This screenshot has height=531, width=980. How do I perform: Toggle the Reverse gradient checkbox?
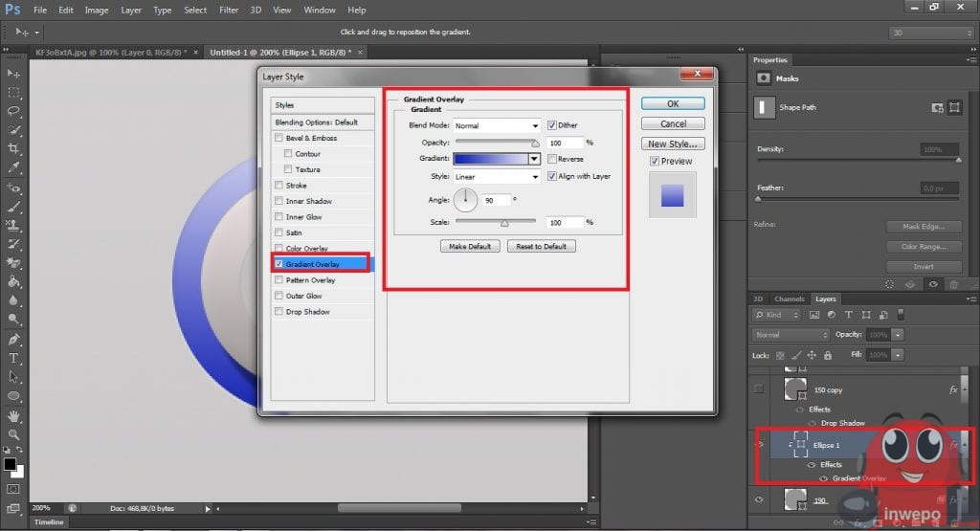[552, 159]
